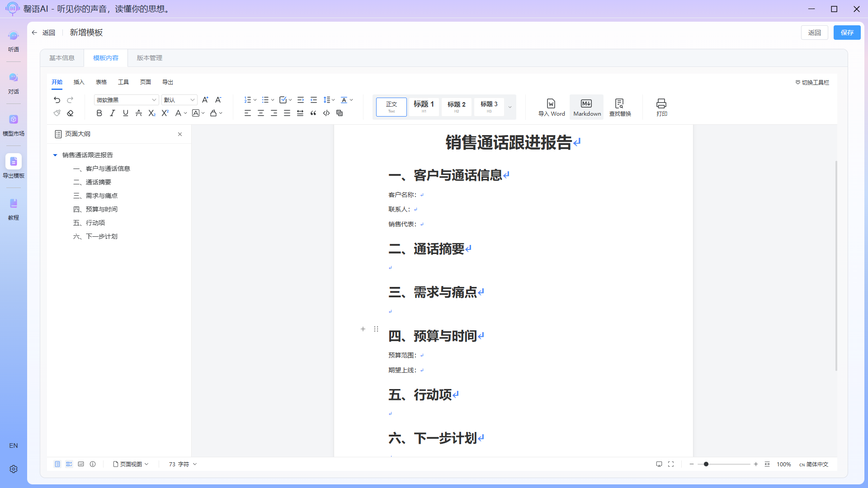
Task: Insert a code block
Action: coord(326,113)
